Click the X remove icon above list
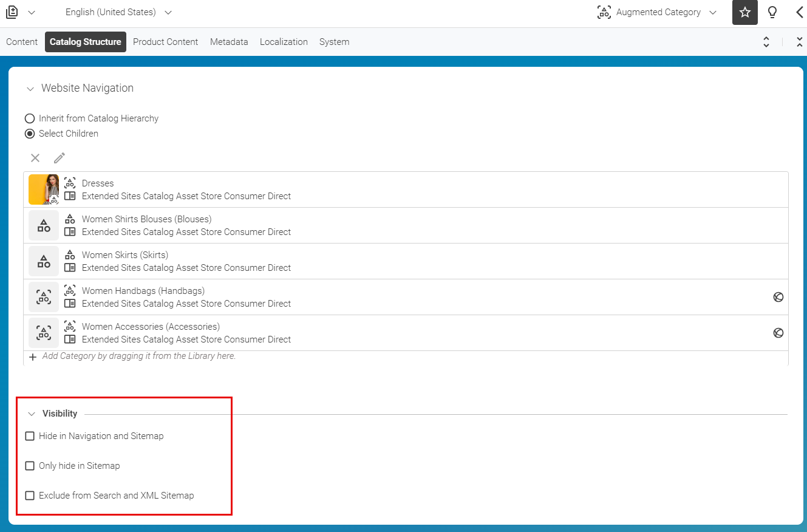Screen dimensions: 807x532 click(35, 158)
